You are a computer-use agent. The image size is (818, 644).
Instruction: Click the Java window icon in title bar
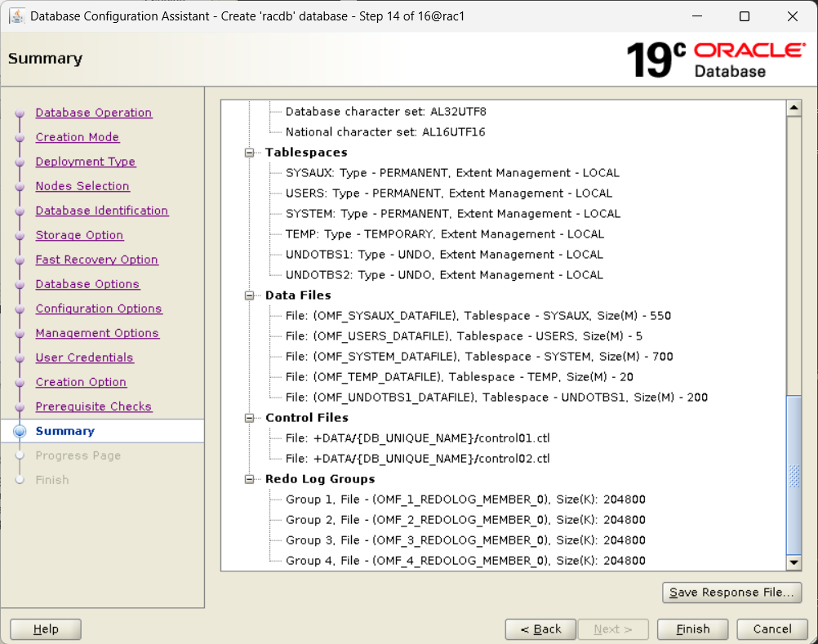pyautogui.click(x=16, y=16)
